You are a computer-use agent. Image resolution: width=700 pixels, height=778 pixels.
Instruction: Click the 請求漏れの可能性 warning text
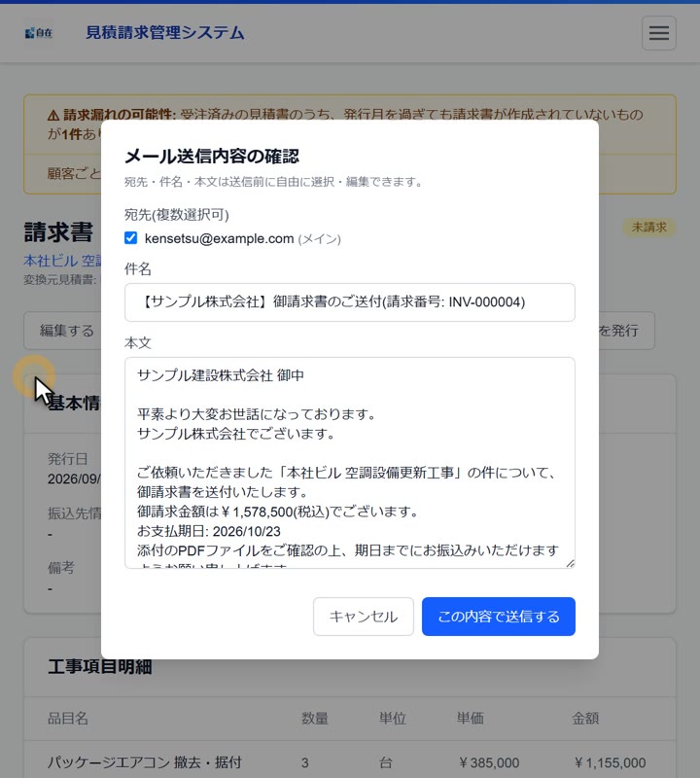point(119,115)
